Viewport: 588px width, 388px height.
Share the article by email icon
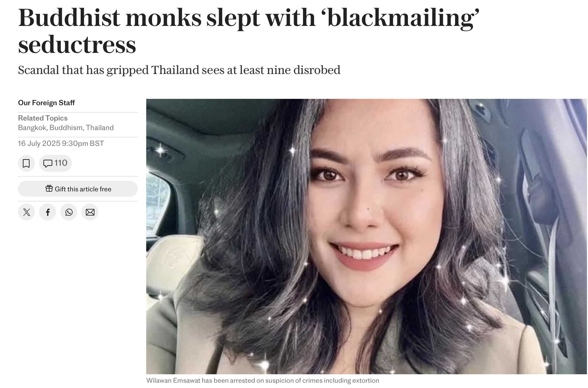click(90, 212)
